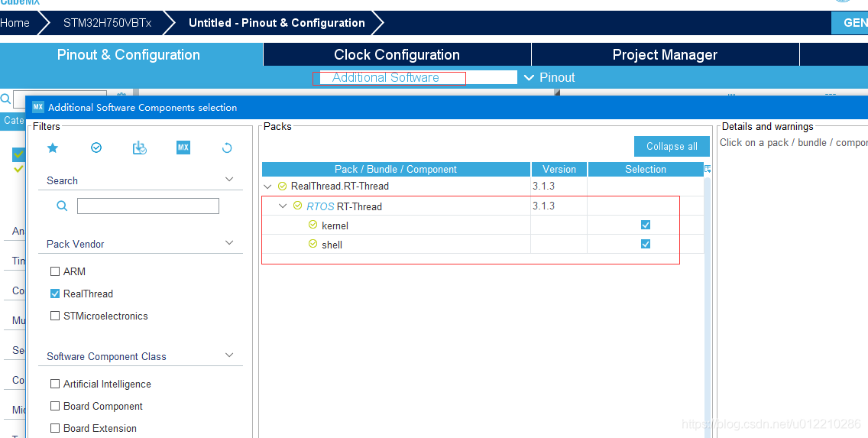Go to Home breadcrumb
Screen dimensions: 868x438
pyautogui.click(x=15, y=23)
